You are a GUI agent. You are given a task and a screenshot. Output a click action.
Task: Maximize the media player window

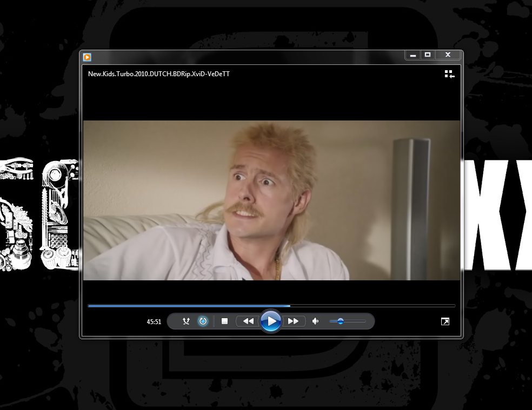click(x=428, y=55)
